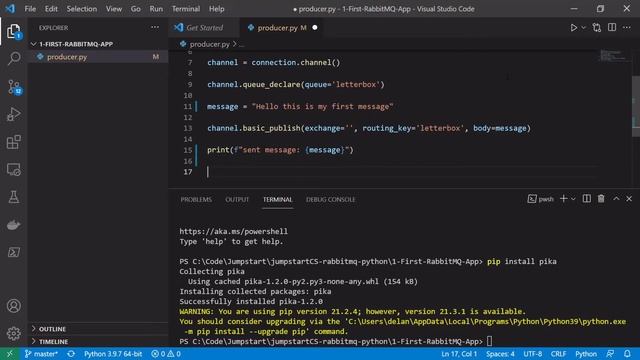The width and height of the screenshot is (640, 360).
Task: Click the editor minimap
Action: tap(613, 56)
